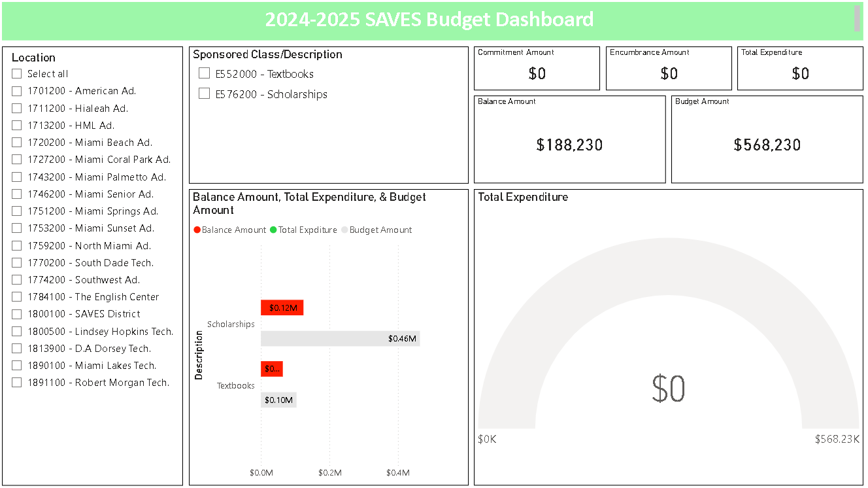Click the dashboard title banner text
Viewport: 868px width, 488px height.
429,19
